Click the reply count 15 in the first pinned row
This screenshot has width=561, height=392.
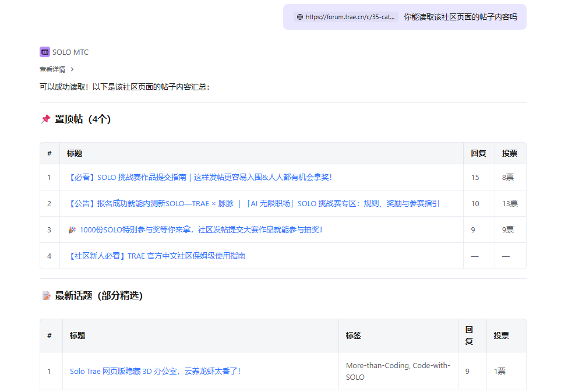pos(475,178)
